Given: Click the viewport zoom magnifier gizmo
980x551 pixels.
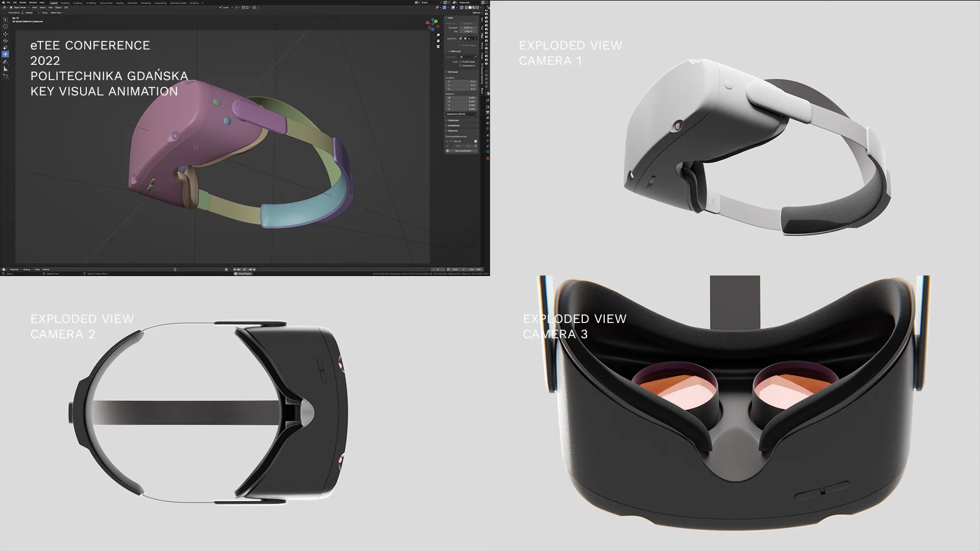Looking at the screenshot, I should (438, 35).
